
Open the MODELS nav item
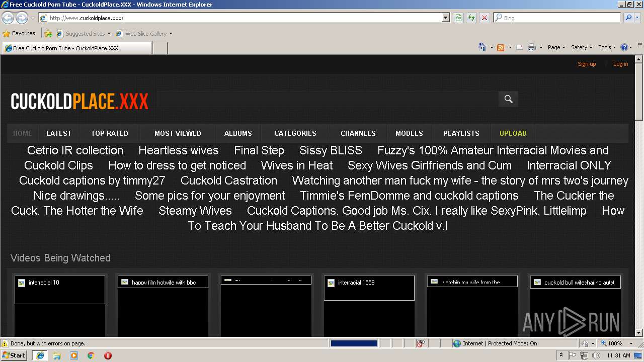(x=409, y=133)
